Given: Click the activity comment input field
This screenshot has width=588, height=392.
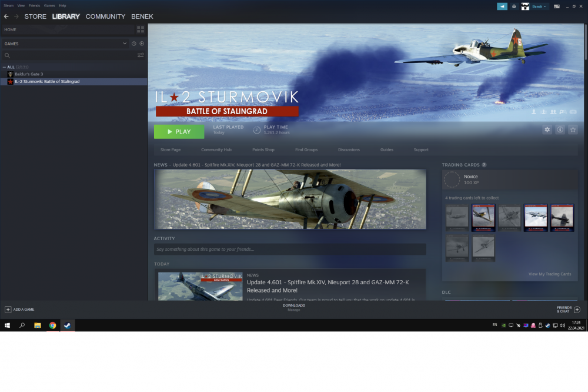Looking at the screenshot, I should tap(290, 250).
